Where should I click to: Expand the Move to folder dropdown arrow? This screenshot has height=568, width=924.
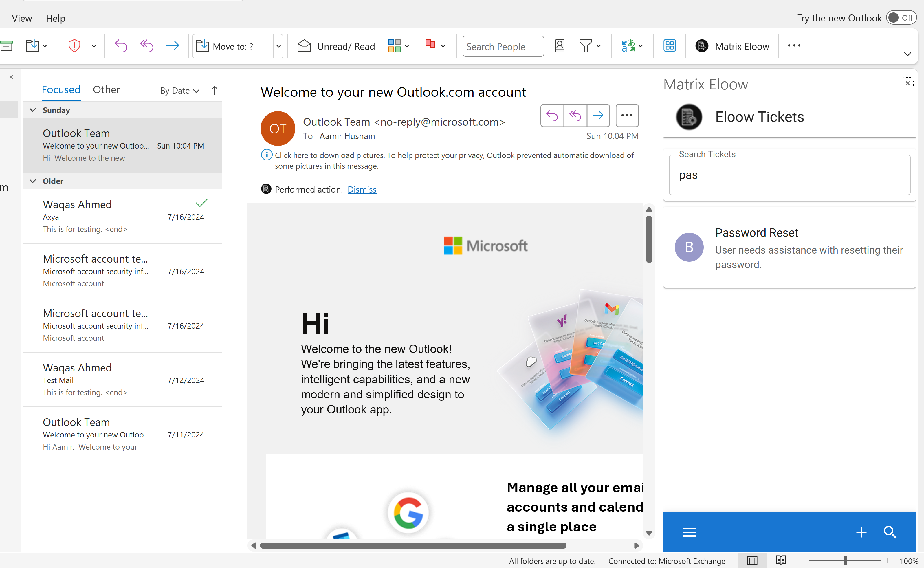45,46
